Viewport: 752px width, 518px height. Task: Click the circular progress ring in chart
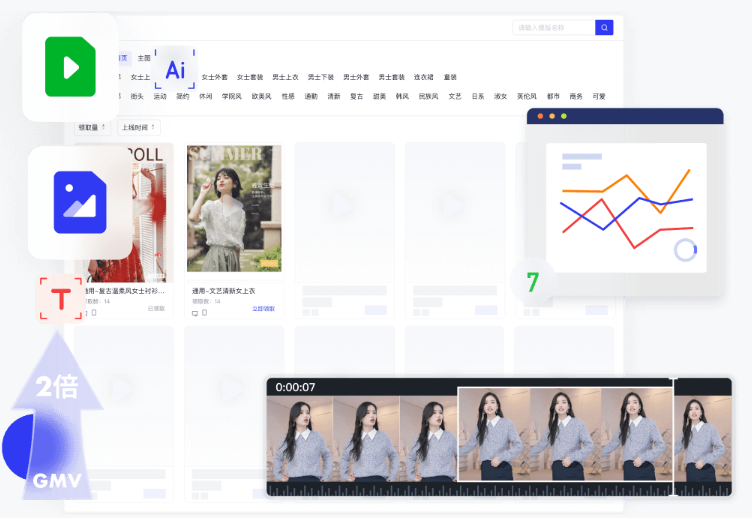(685, 250)
